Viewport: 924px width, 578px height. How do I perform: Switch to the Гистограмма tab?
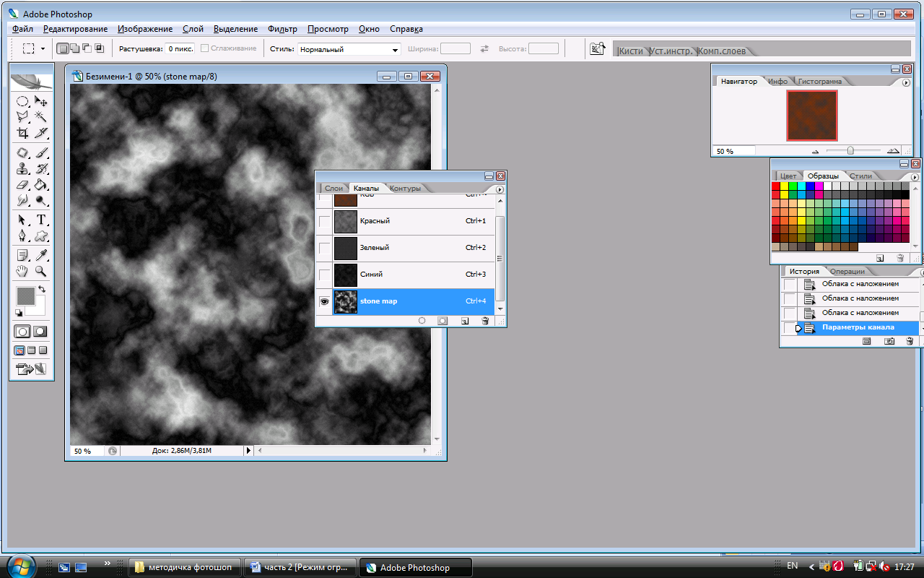[819, 82]
